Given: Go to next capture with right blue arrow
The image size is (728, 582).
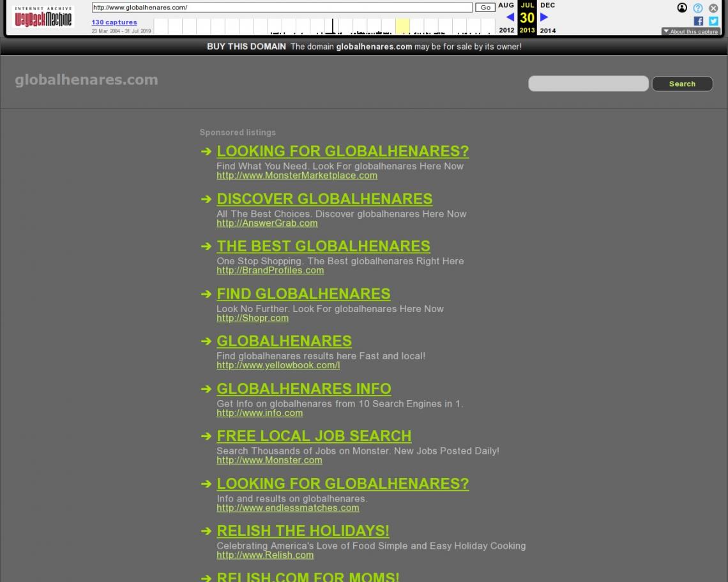Looking at the screenshot, I should click(x=544, y=17).
